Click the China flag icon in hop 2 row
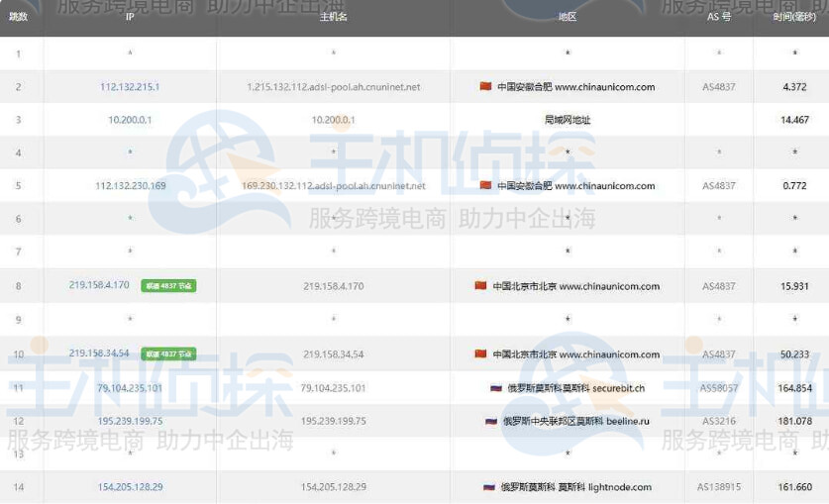829x504 pixels. tap(485, 86)
